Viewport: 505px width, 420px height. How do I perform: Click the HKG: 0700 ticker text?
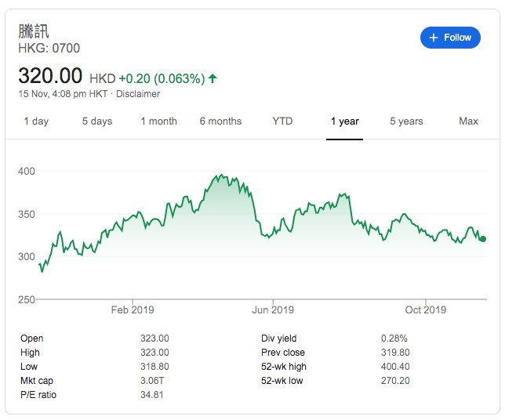coord(49,49)
